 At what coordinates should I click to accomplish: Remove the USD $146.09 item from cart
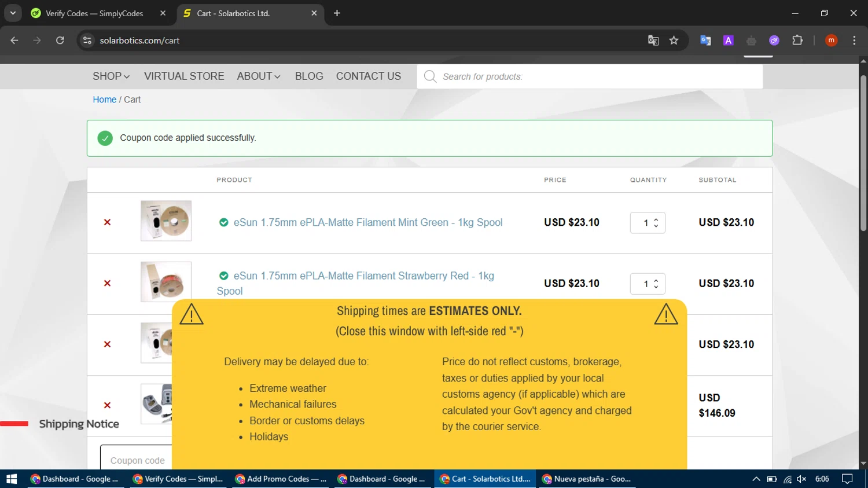(x=107, y=405)
